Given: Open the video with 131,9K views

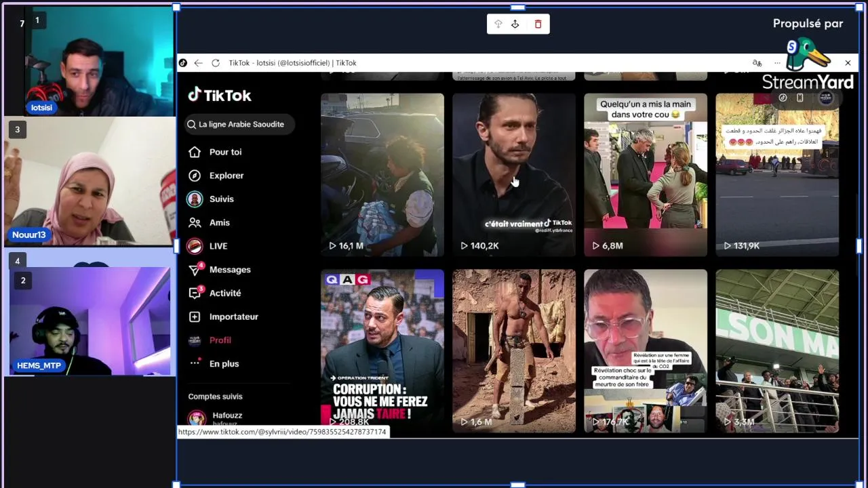Looking at the screenshot, I should click(777, 175).
